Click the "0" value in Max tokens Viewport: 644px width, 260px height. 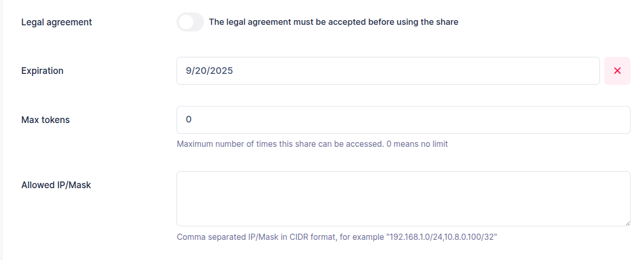tap(188, 120)
